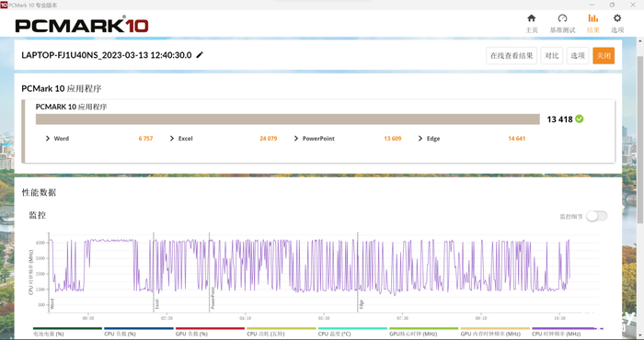Open the Options (选项) gear icon
The height and width of the screenshot is (340, 644).
(617, 18)
